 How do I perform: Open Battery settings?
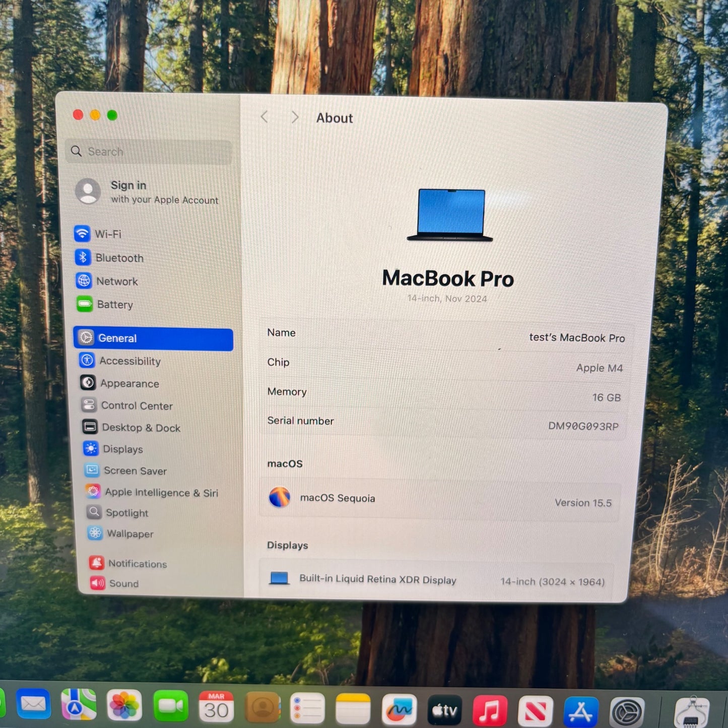coord(114,305)
